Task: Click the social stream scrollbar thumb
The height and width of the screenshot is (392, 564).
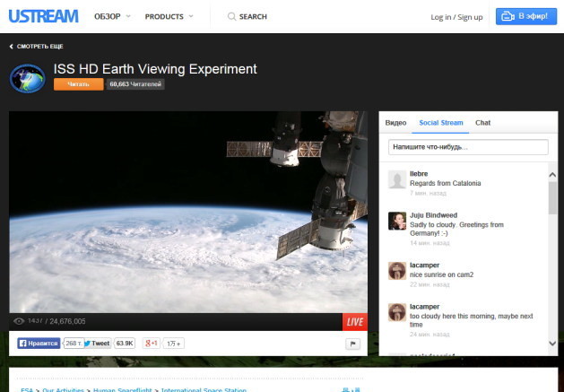Action: 552,198
